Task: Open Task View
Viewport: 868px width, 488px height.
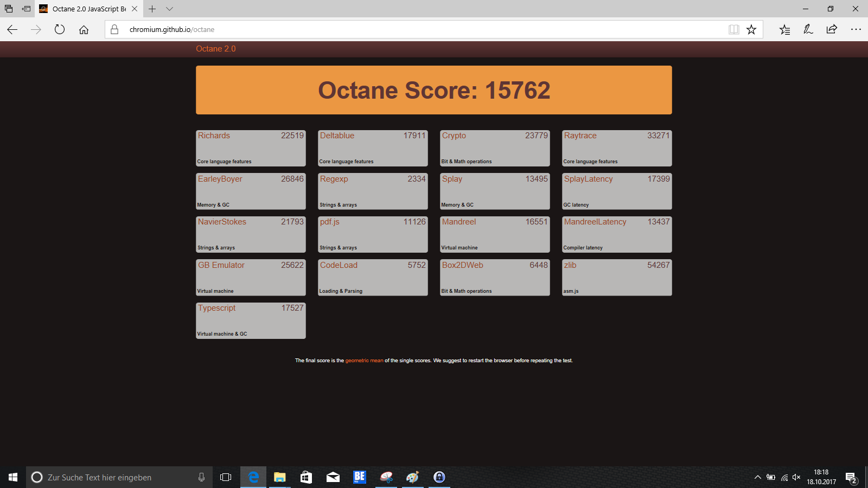Action: pos(226,477)
